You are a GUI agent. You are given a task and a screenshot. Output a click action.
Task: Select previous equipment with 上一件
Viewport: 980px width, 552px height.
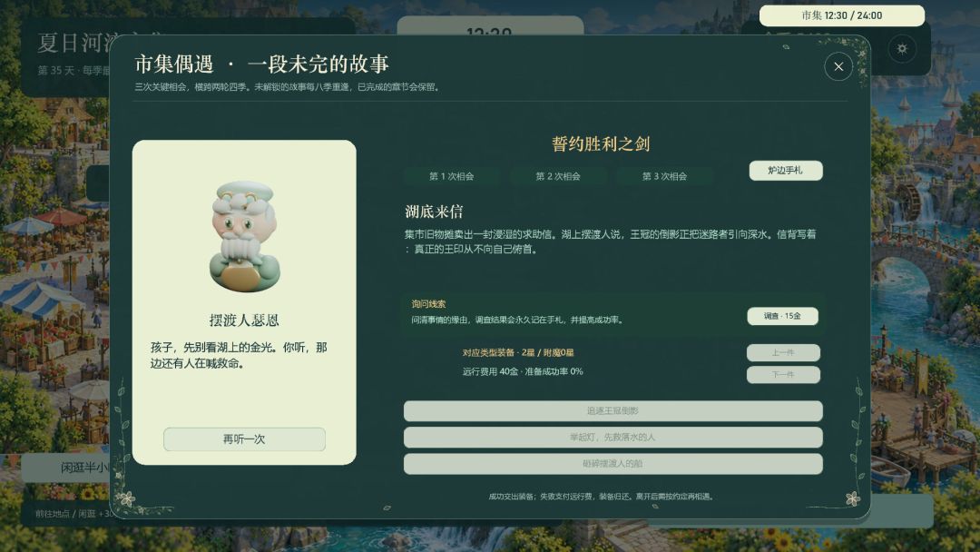pyautogui.click(x=783, y=352)
